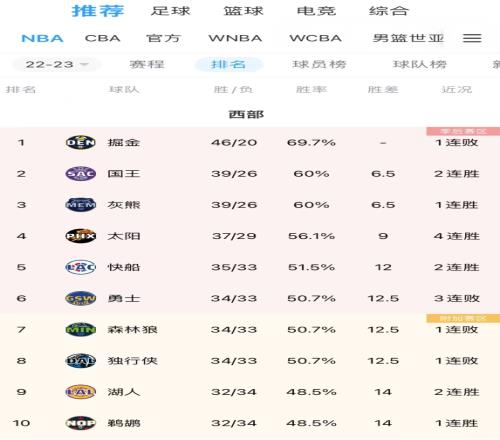500x440 pixels.
Task: Tap the Denver Nuggets DEN logo
Action: click(x=81, y=143)
